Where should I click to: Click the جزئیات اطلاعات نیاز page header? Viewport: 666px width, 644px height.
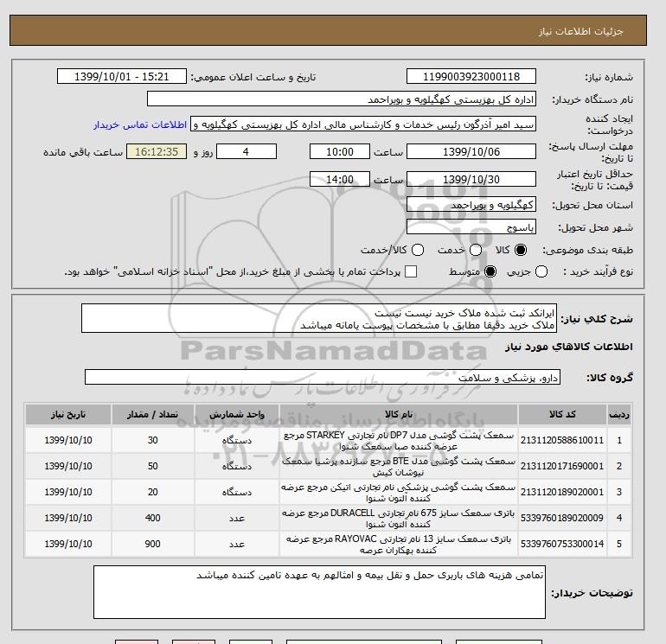click(x=580, y=31)
